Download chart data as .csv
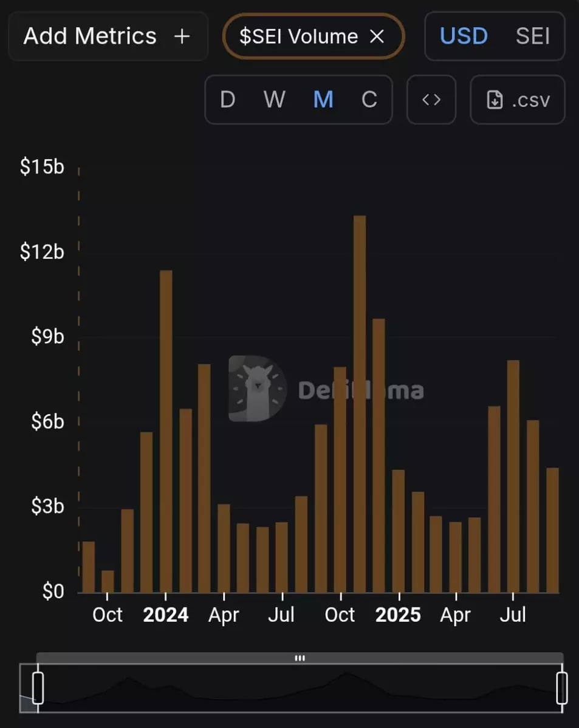 pos(518,100)
